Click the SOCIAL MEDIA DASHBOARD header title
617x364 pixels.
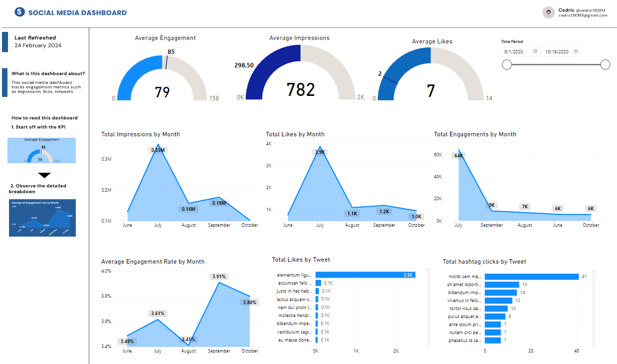pos(77,12)
